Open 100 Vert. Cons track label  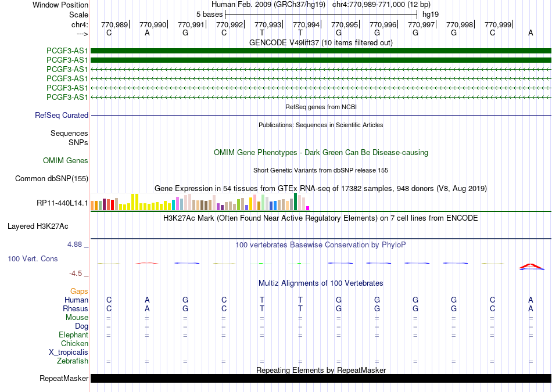pos(33,258)
